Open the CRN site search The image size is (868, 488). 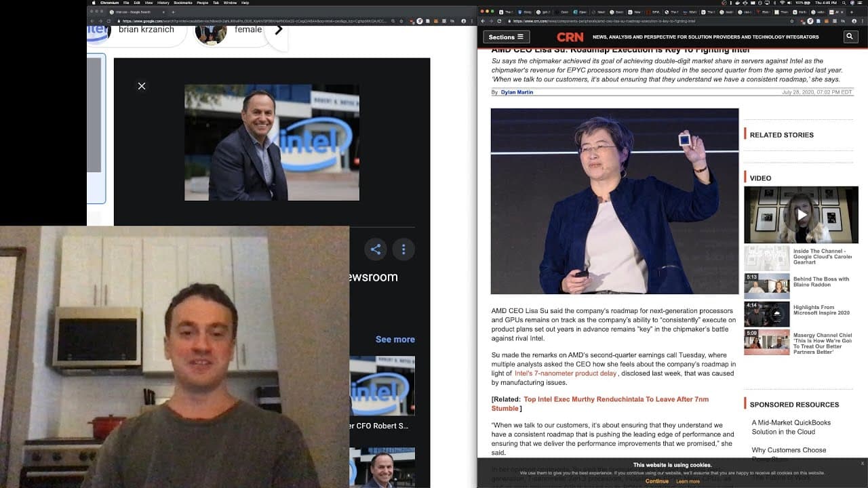point(850,37)
